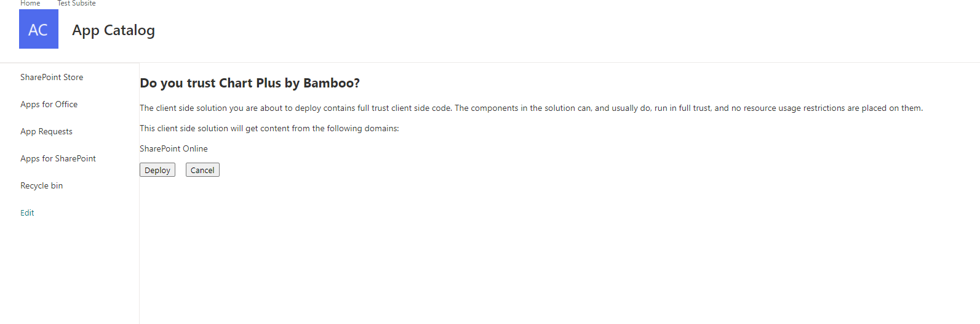The width and height of the screenshot is (980, 324).
Task: Click the SharePoint Online domain entry
Action: click(x=173, y=148)
